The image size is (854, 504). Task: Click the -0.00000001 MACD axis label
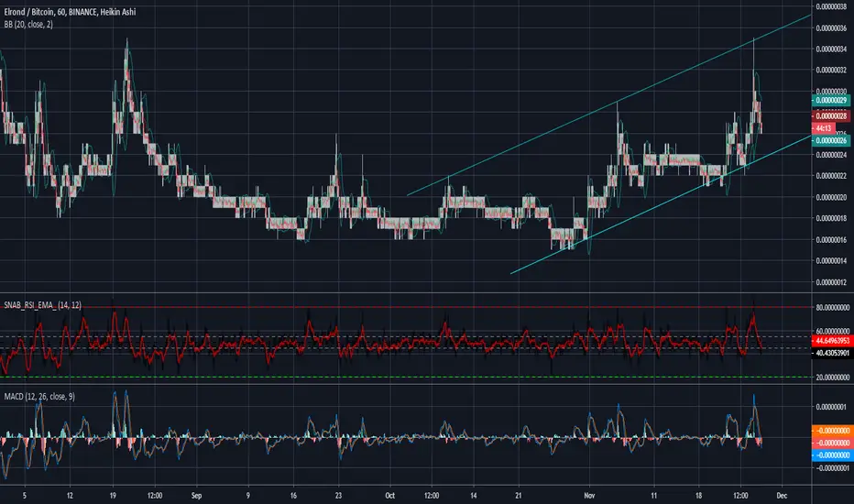832,468
